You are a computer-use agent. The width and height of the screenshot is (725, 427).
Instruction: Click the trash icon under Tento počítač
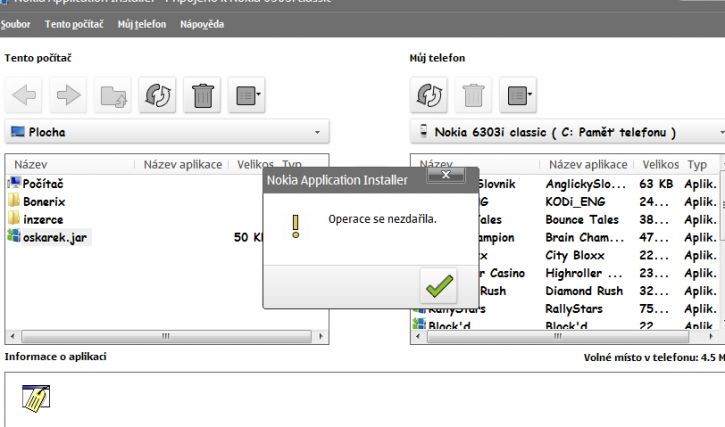pyautogui.click(x=202, y=95)
